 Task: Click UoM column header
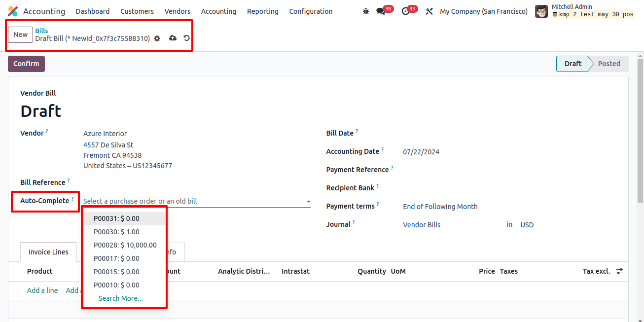pyautogui.click(x=398, y=271)
